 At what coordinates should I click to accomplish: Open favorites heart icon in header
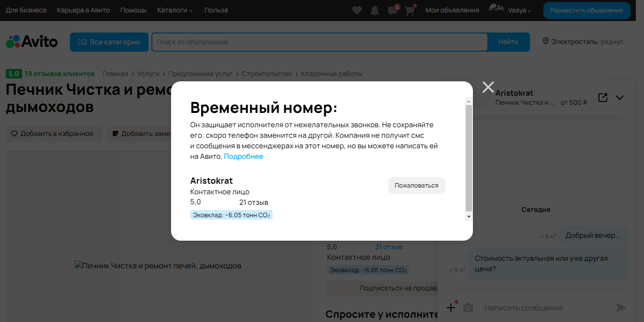[357, 10]
